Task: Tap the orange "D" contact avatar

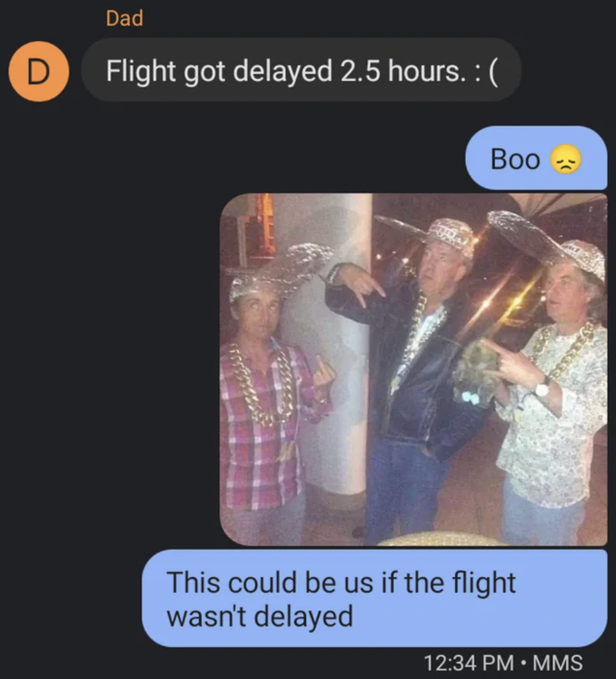Action: [38, 71]
